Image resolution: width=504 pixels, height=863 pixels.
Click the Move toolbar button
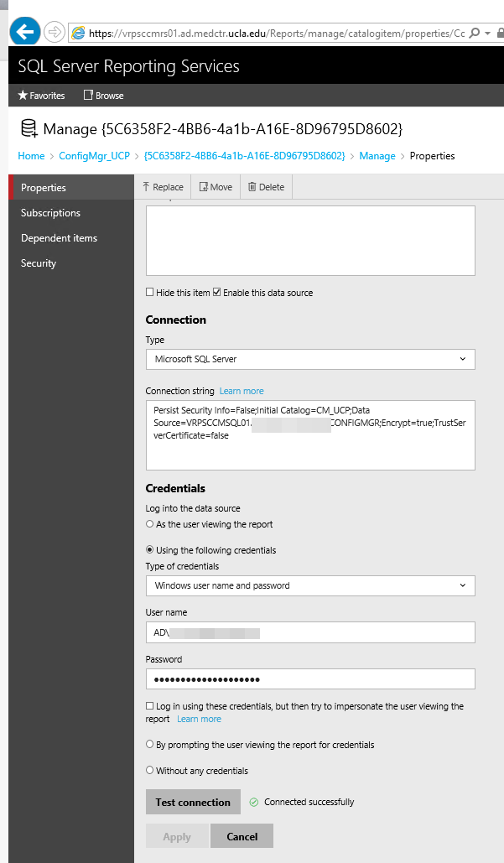coord(216,187)
